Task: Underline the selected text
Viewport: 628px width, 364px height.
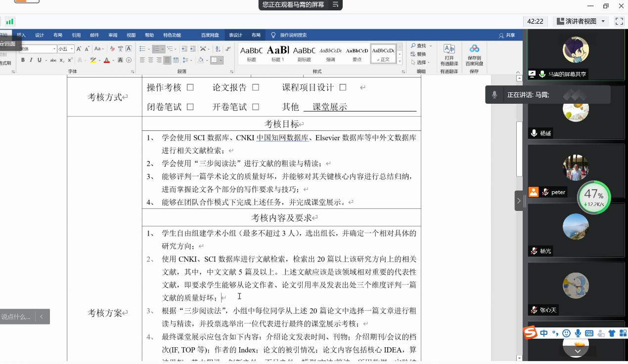Action: 40,60
